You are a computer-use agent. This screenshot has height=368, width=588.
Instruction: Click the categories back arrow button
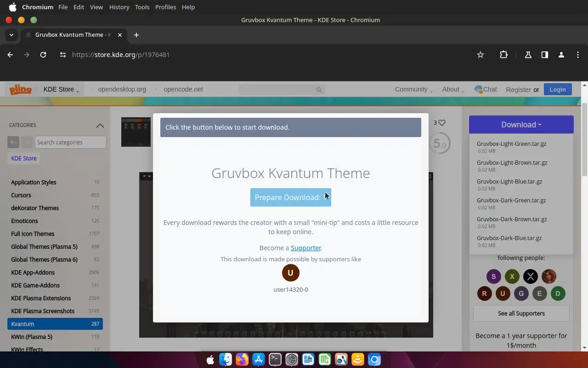(x=13, y=142)
